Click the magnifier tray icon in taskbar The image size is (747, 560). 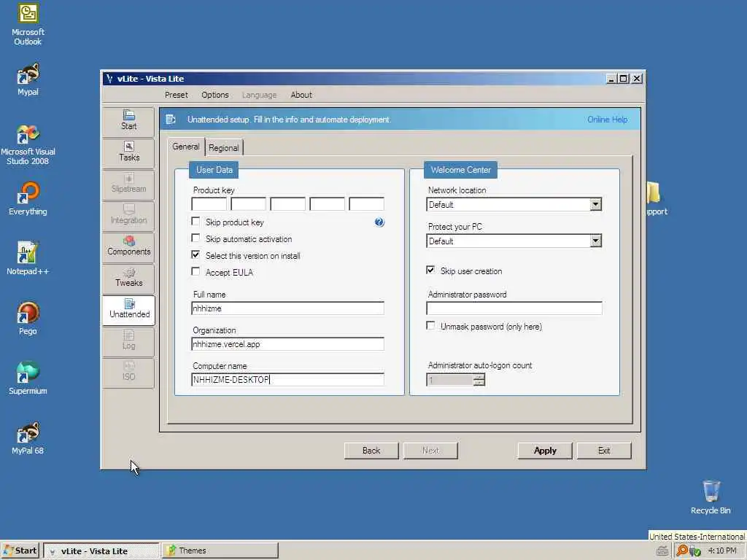pos(682,551)
